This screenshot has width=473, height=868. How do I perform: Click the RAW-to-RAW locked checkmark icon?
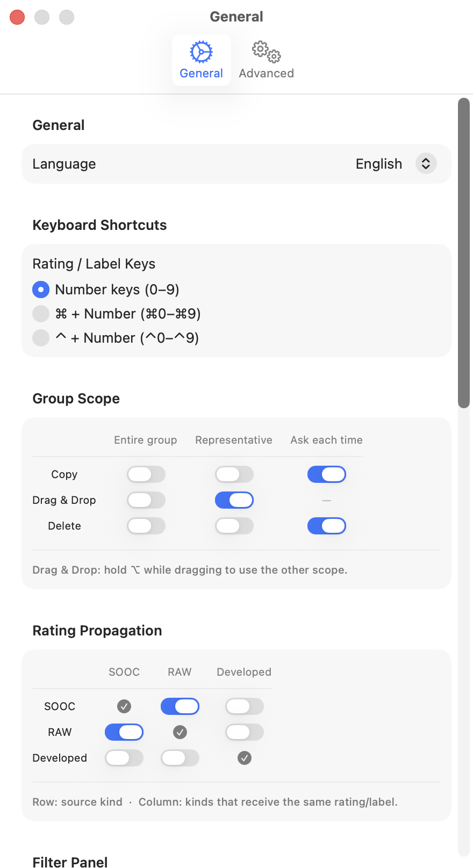pyautogui.click(x=180, y=732)
